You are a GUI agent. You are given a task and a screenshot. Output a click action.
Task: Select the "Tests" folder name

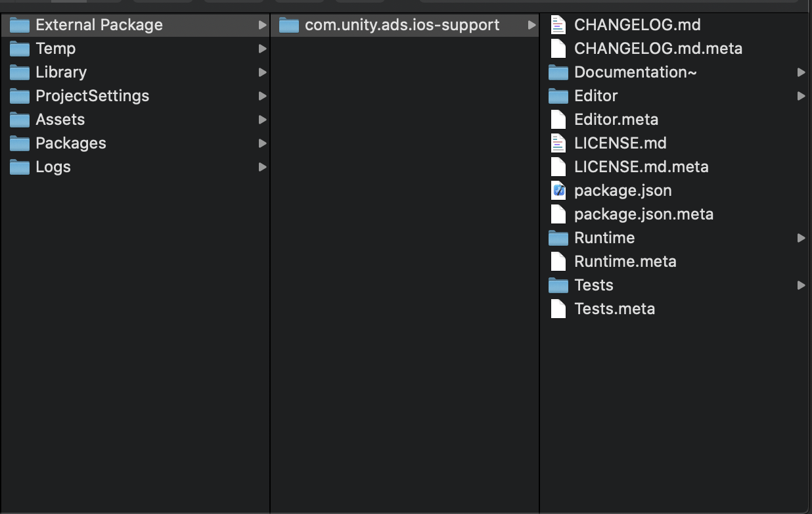pos(594,285)
